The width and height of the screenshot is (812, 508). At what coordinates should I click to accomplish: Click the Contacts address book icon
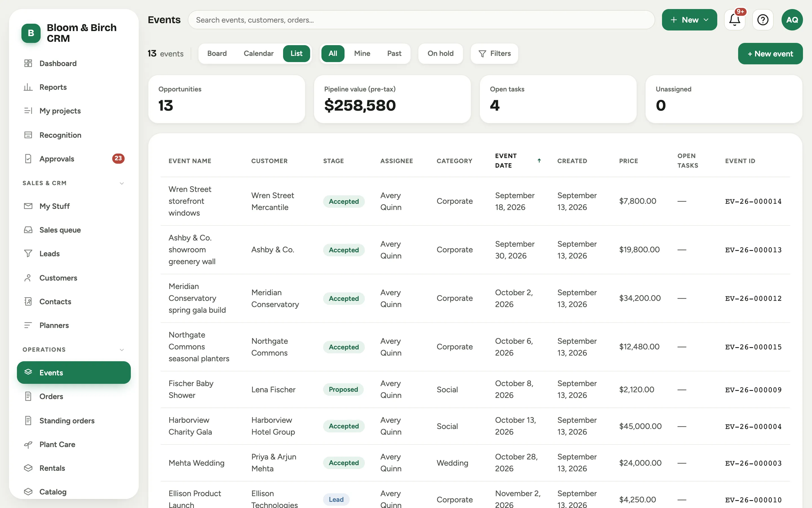tap(28, 301)
